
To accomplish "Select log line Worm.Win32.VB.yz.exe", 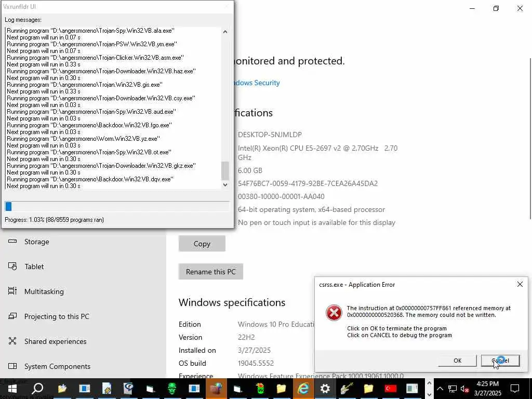I will pyautogui.click(x=83, y=139).
